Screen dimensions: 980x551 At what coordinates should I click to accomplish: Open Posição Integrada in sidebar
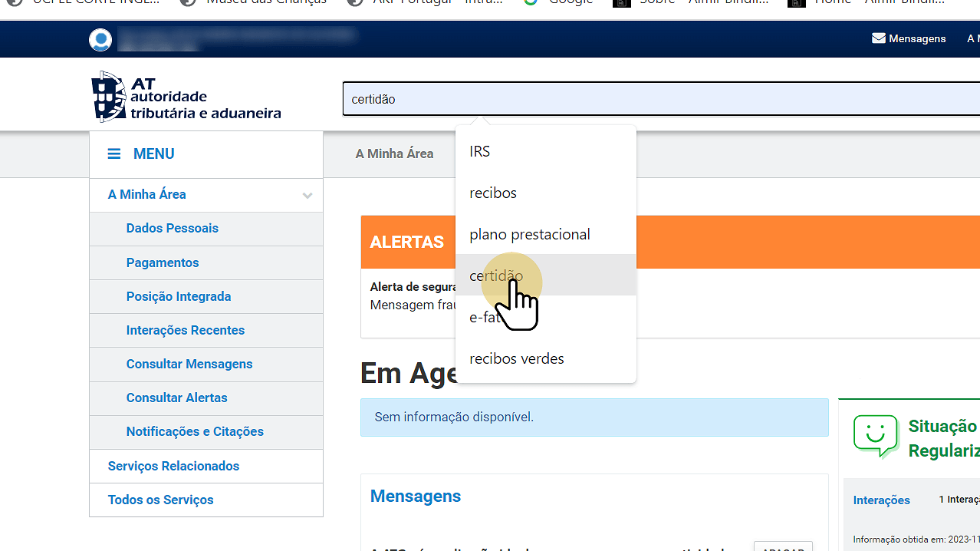tap(179, 296)
